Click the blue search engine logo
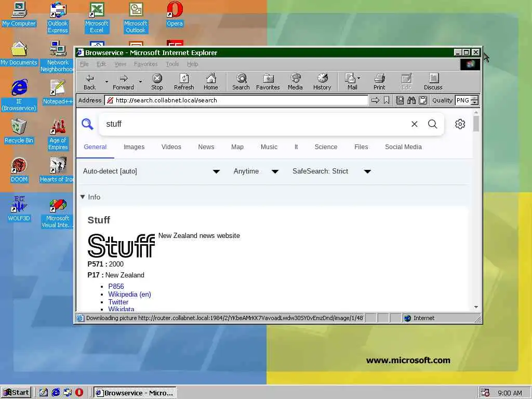532x399 pixels. pos(87,124)
